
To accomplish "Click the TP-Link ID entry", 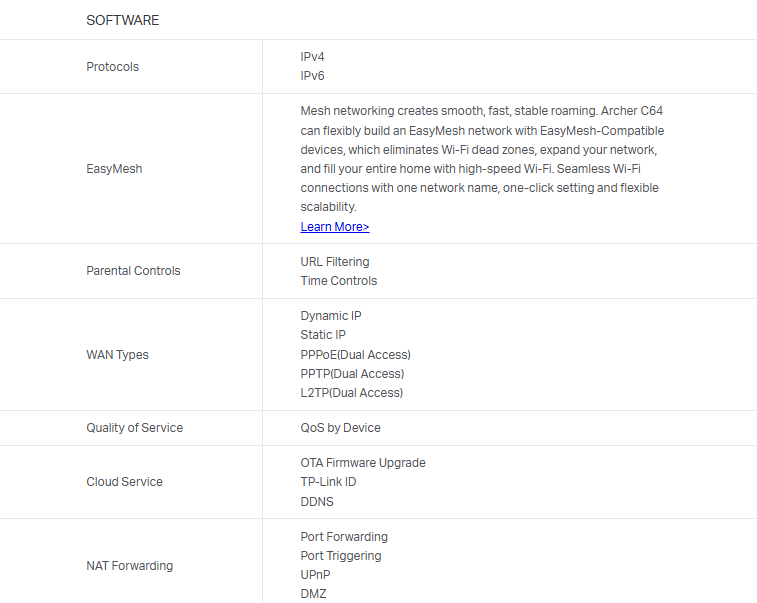I will (328, 482).
